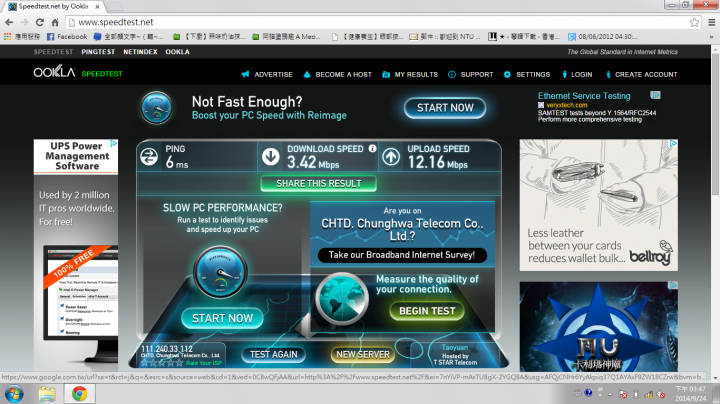Click the OOKLA SPEEDTEST logo

pos(78,73)
